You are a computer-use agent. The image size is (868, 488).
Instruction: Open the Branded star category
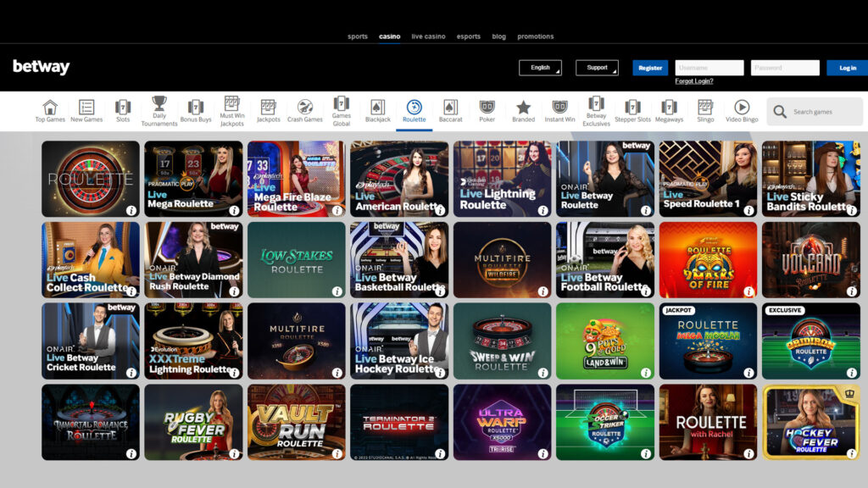(x=523, y=111)
